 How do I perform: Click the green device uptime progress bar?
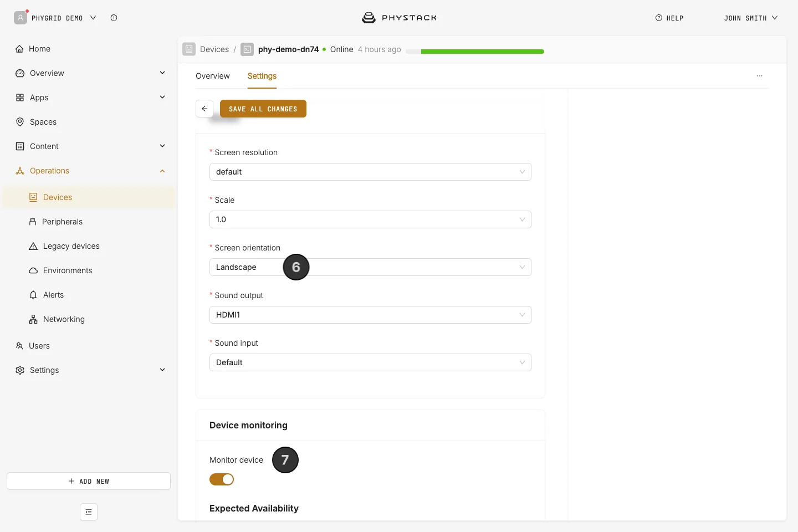click(475, 52)
